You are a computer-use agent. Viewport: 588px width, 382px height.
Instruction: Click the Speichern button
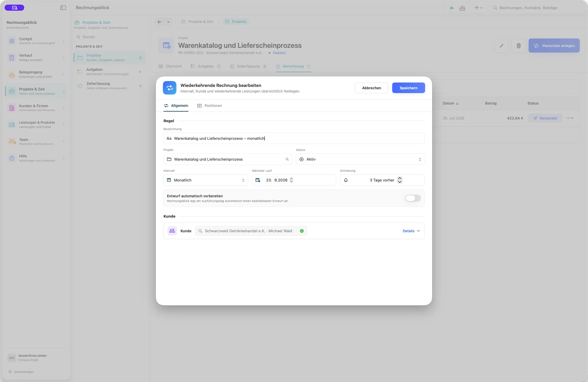[x=408, y=88]
